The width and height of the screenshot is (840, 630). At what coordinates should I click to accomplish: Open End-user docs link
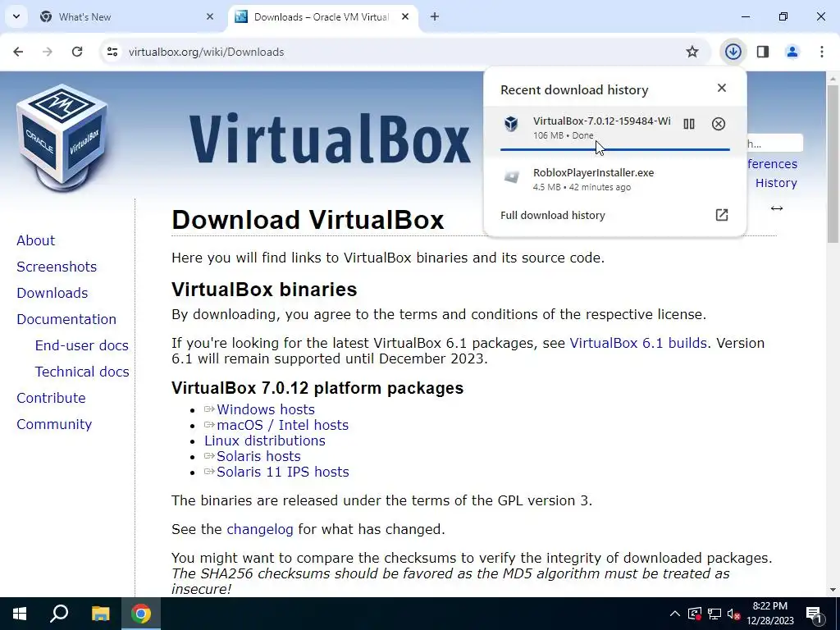81,345
